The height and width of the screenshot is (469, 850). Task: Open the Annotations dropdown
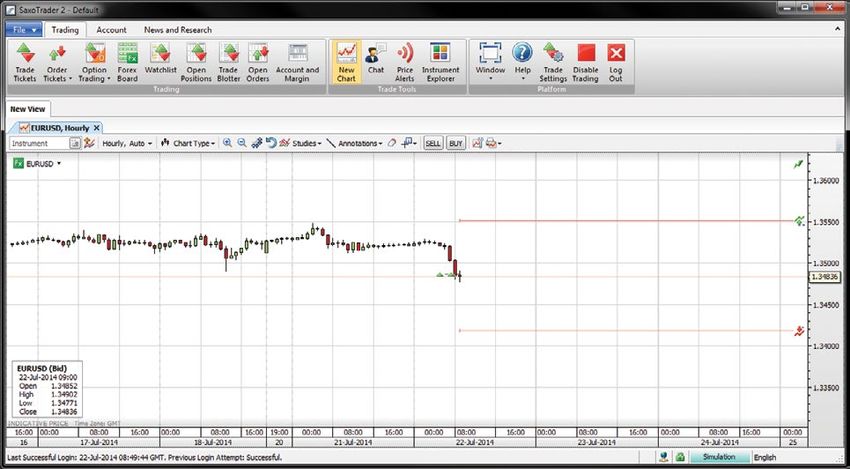coord(355,143)
